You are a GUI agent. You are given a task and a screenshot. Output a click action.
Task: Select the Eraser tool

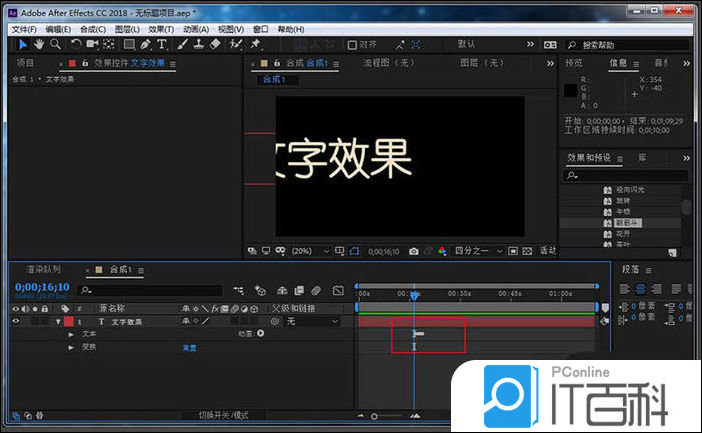coord(216,44)
